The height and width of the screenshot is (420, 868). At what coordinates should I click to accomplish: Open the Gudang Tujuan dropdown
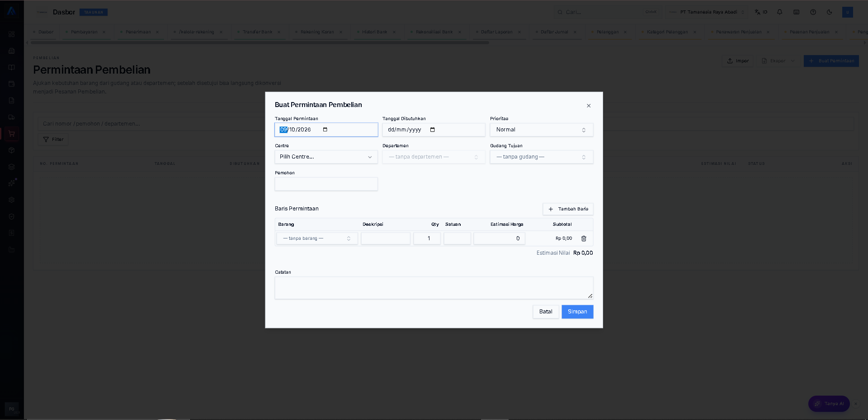[542, 157]
